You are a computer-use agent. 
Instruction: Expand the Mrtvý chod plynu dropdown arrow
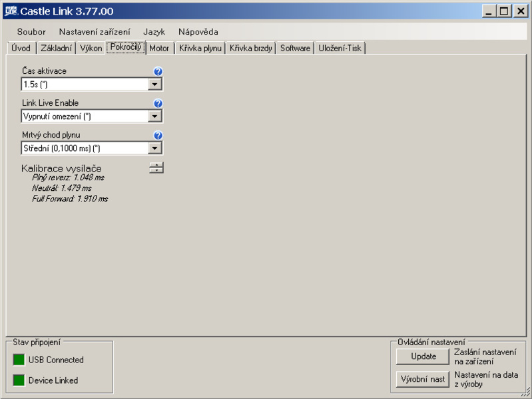(154, 148)
